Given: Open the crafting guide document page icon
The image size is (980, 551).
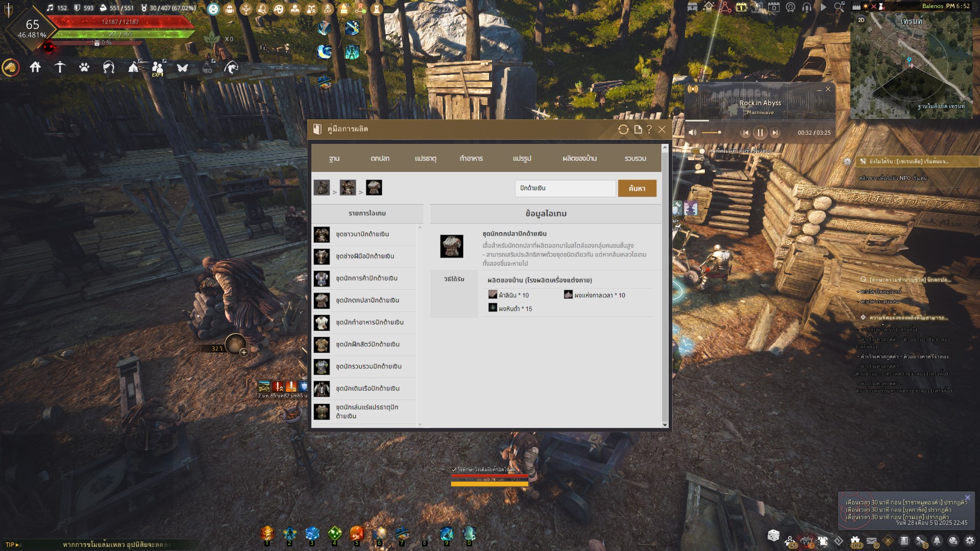Looking at the screenshot, I should click(x=638, y=130).
